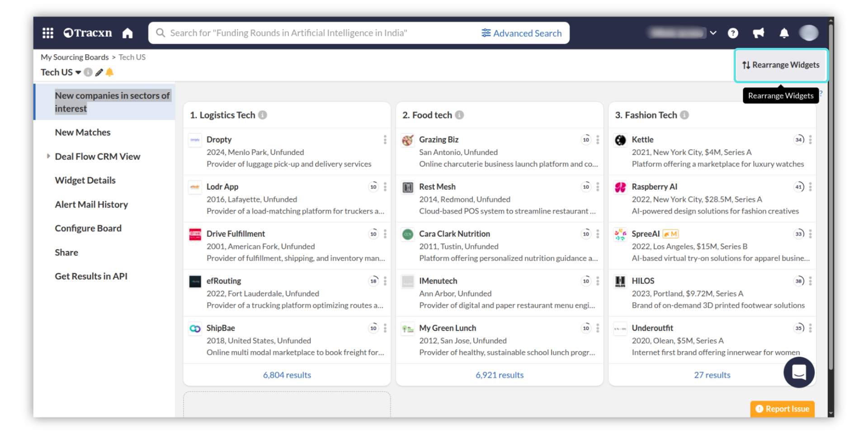Click the Rearrange Widgets button

(x=781, y=65)
